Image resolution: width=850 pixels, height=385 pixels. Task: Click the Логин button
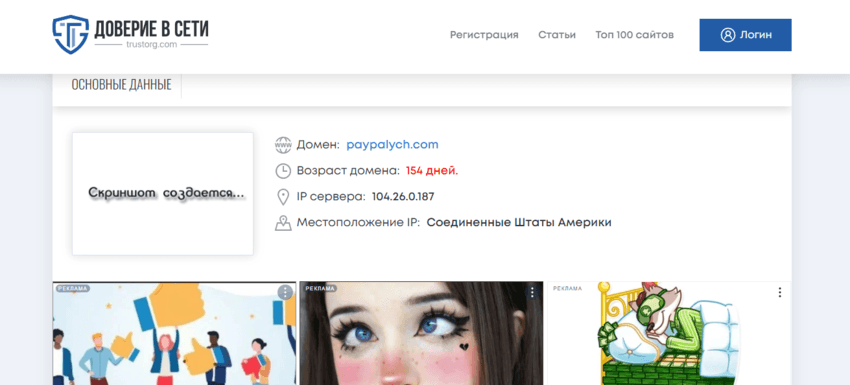point(745,35)
